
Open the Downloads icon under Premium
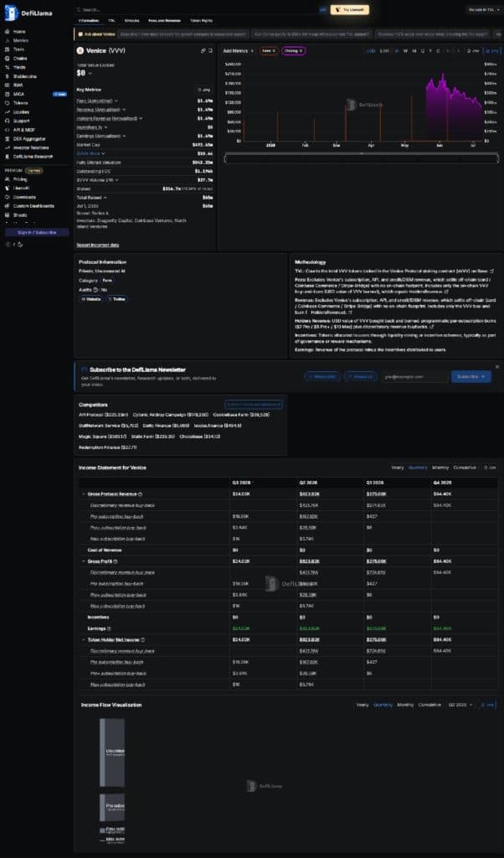(7, 197)
